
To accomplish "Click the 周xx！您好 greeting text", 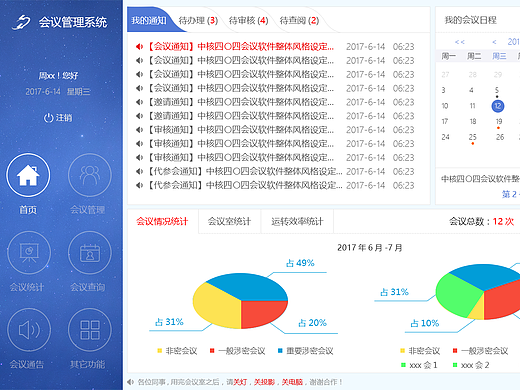I will [x=58, y=76].
